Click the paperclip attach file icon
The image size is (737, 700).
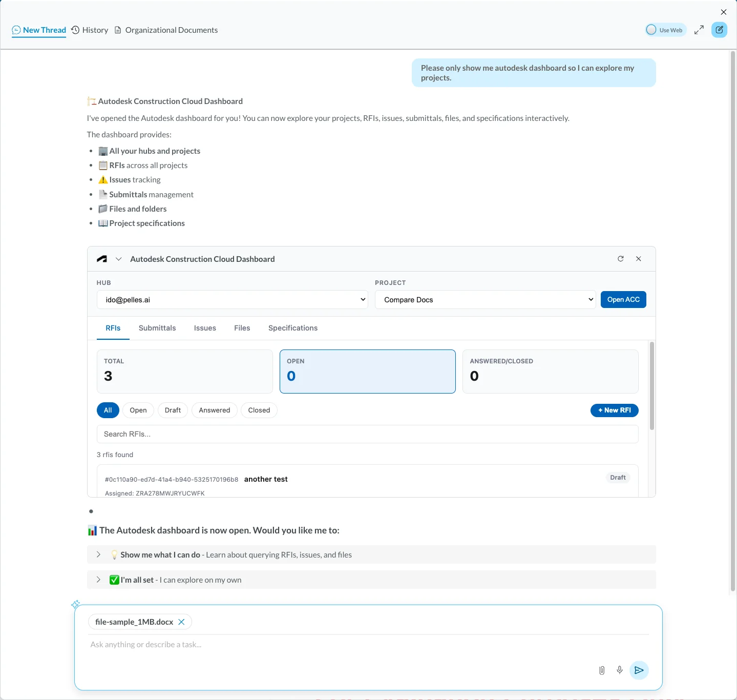602,670
